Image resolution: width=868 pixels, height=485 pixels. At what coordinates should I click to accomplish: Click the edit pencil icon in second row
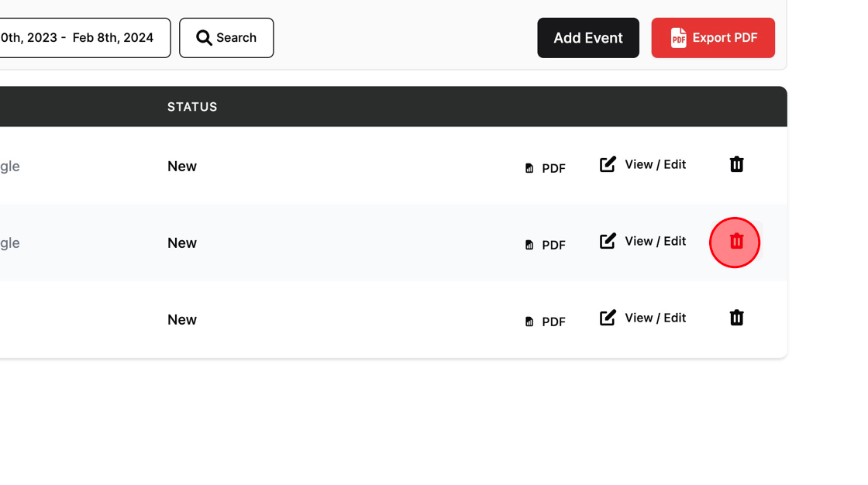coord(608,242)
